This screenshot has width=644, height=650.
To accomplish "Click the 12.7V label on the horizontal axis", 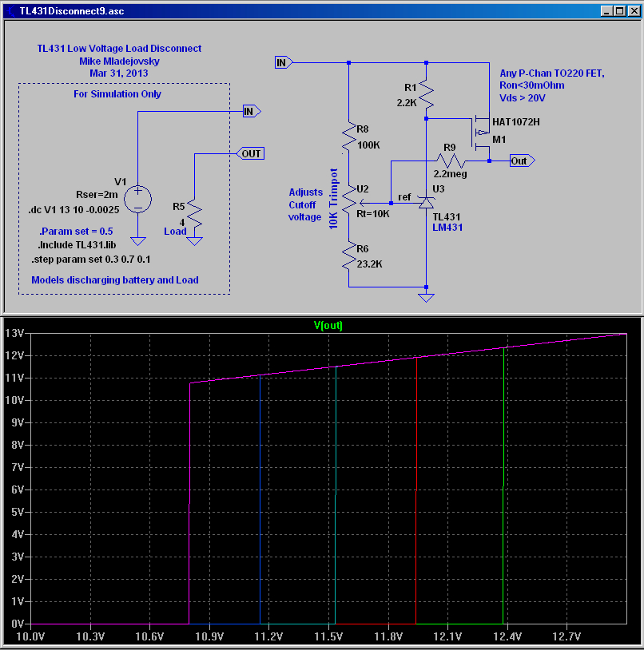I will 566,636.
